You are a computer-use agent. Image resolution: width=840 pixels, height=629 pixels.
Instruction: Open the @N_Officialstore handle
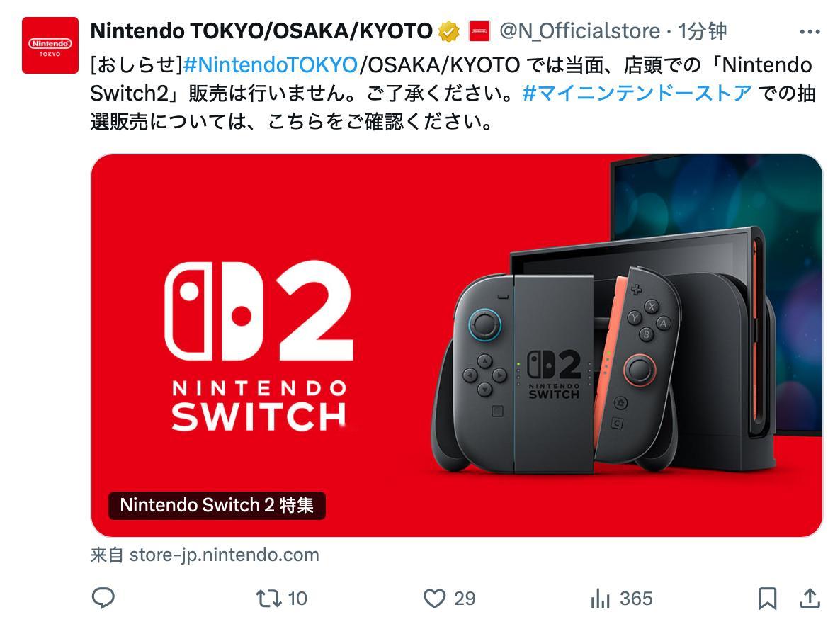point(579,32)
